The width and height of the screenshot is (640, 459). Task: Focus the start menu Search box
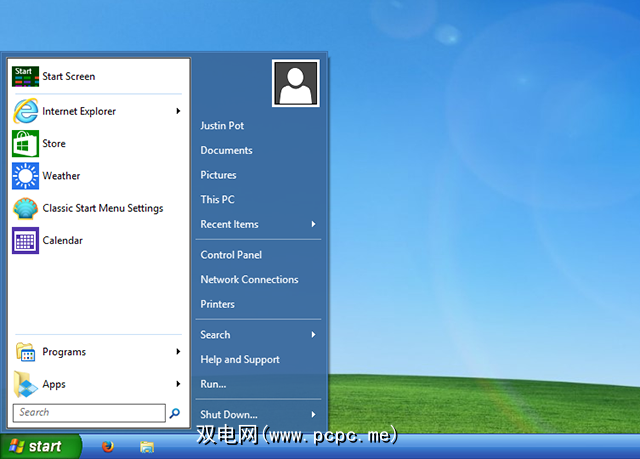89,413
